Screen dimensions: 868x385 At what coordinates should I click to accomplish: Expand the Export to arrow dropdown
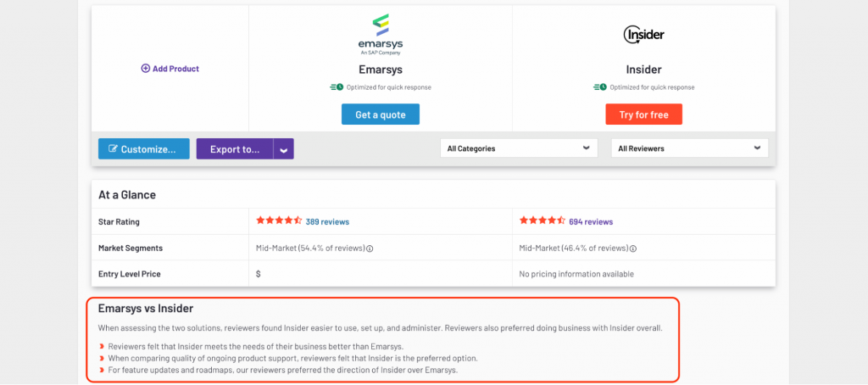pos(284,149)
